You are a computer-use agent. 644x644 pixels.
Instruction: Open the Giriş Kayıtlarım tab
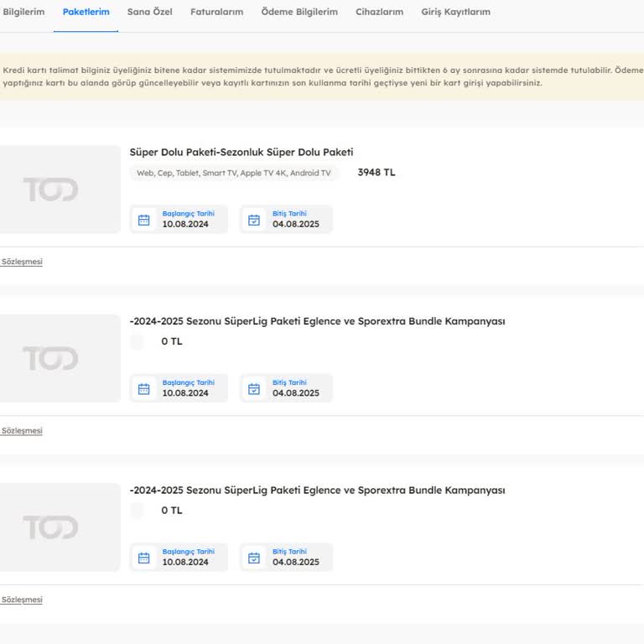pos(455,12)
